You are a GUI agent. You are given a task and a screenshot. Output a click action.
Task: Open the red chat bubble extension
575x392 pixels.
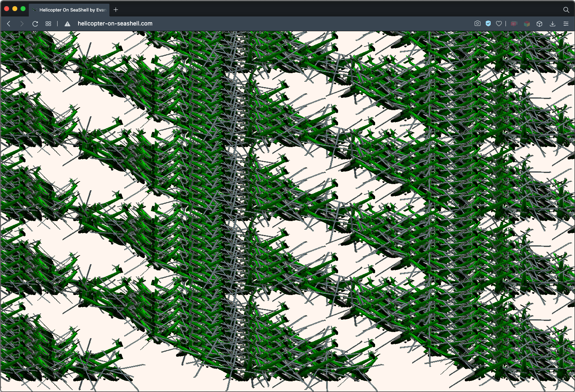pos(514,24)
